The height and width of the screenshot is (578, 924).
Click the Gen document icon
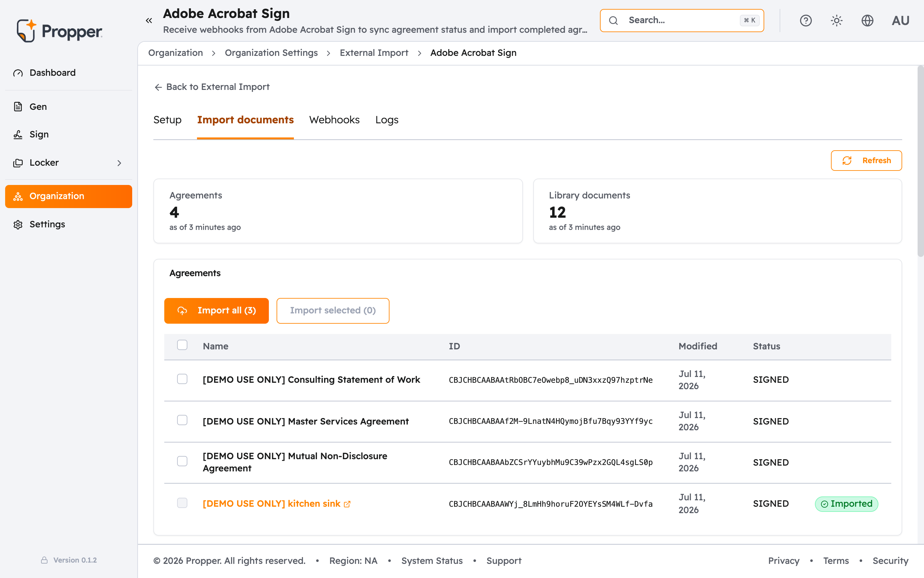click(x=18, y=107)
